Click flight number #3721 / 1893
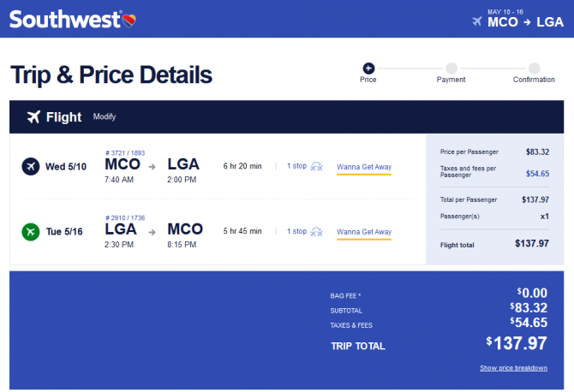The image size is (574, 392). click(x=125, y=153)
